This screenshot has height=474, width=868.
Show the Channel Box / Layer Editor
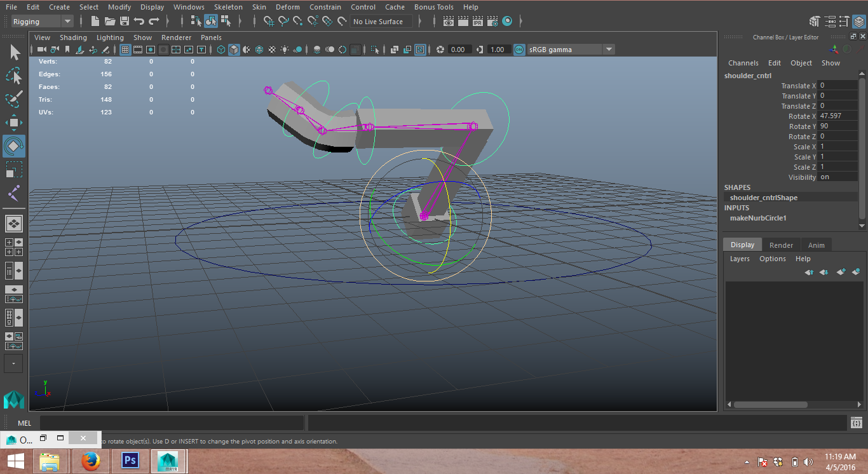(x=858, y=21)
